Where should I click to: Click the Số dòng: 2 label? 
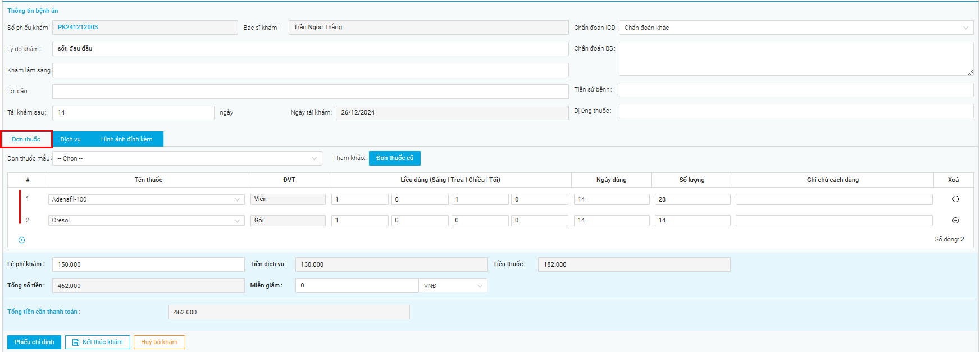[949, 240]
